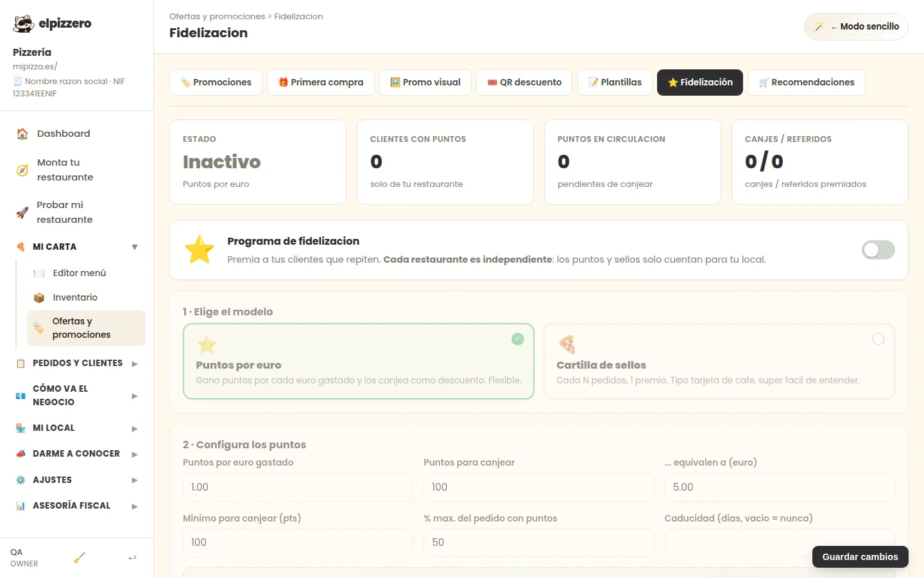Click the Puntos para canjear field
The image size is (924, 578).
pyautogui.click(x=539, y=487)
